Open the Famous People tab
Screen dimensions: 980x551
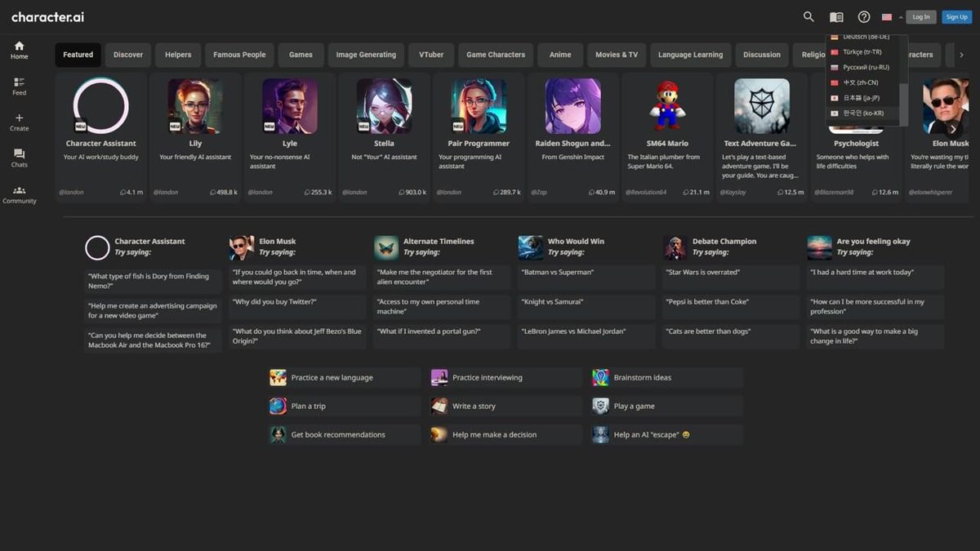tap(239, 55)
